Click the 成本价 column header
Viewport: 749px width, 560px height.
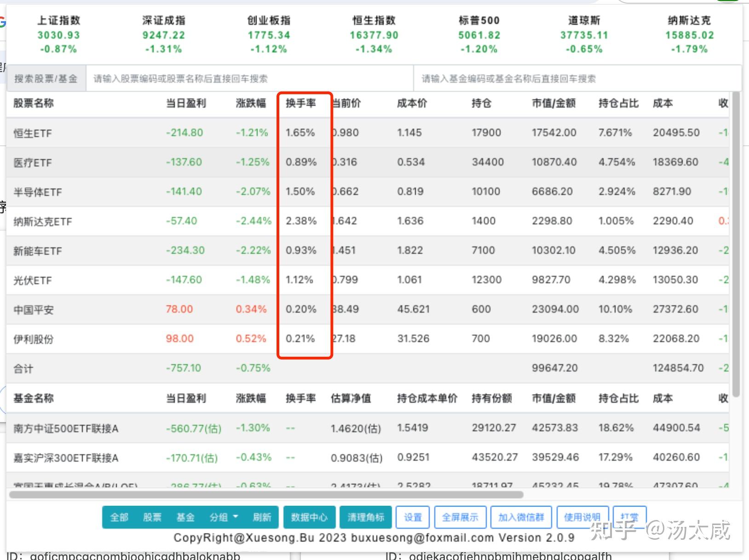point(412,103)
